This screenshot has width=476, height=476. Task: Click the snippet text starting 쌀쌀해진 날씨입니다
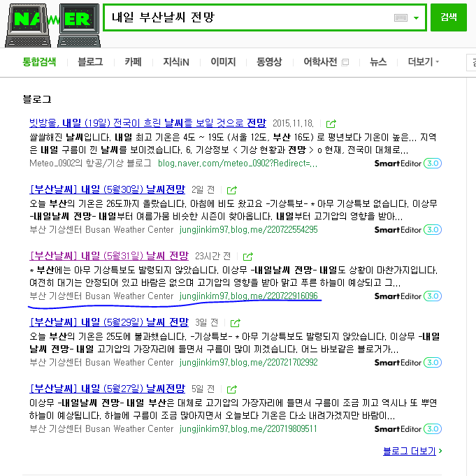tap(233, 143)
